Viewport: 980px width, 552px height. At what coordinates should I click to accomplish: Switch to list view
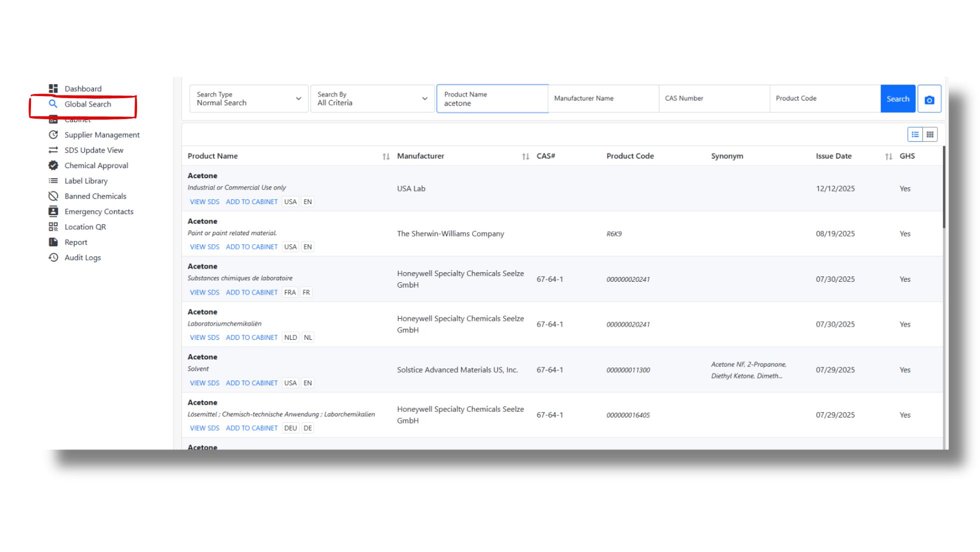(x=915, y=134)
